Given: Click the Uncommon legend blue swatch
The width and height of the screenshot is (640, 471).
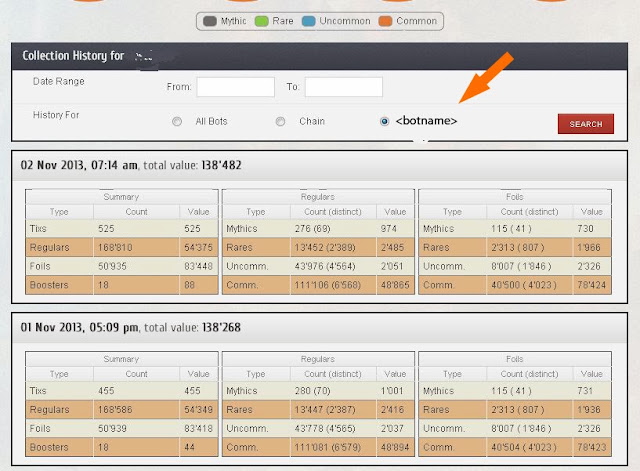Looking at the screenshot, I should coord(309,21).
